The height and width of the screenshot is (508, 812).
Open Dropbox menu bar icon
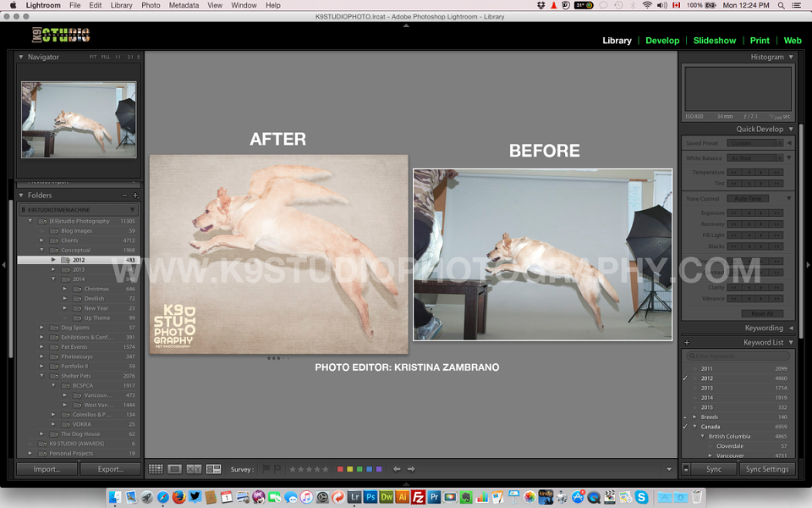click(541, 5)
